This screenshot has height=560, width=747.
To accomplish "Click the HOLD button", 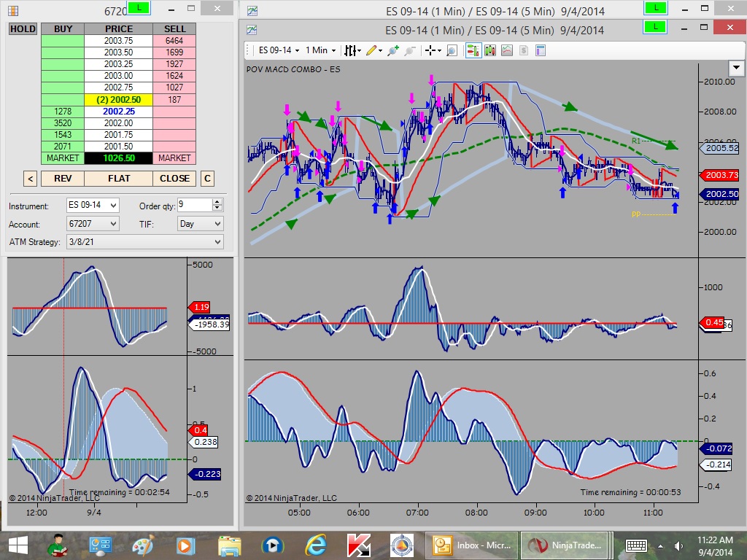I will (x=23, y=29).
